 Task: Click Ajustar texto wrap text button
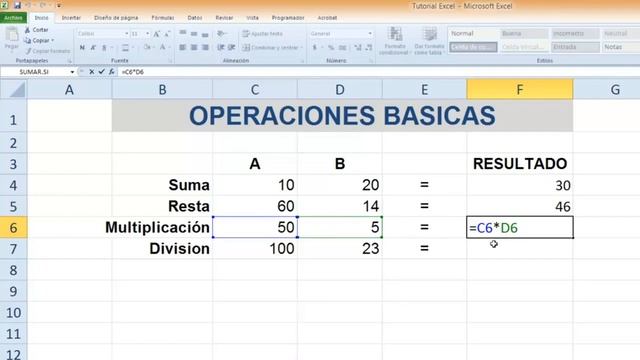coord(262,34)
